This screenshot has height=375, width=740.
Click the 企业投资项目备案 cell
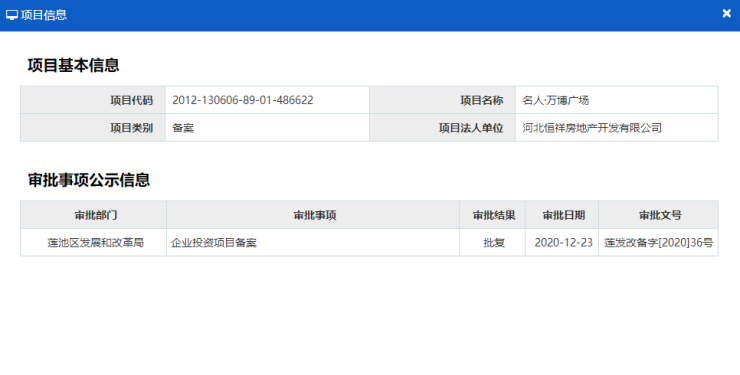(x=313, y=242)
